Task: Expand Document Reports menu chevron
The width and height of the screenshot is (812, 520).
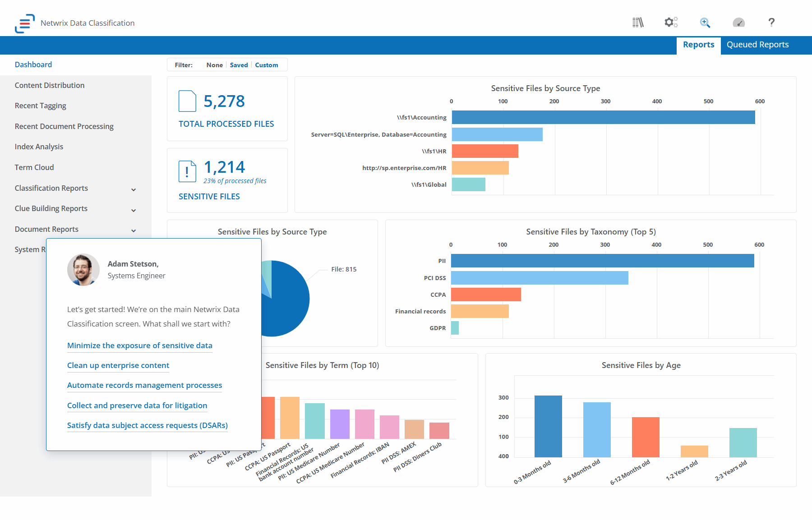Action: point(134,230)
